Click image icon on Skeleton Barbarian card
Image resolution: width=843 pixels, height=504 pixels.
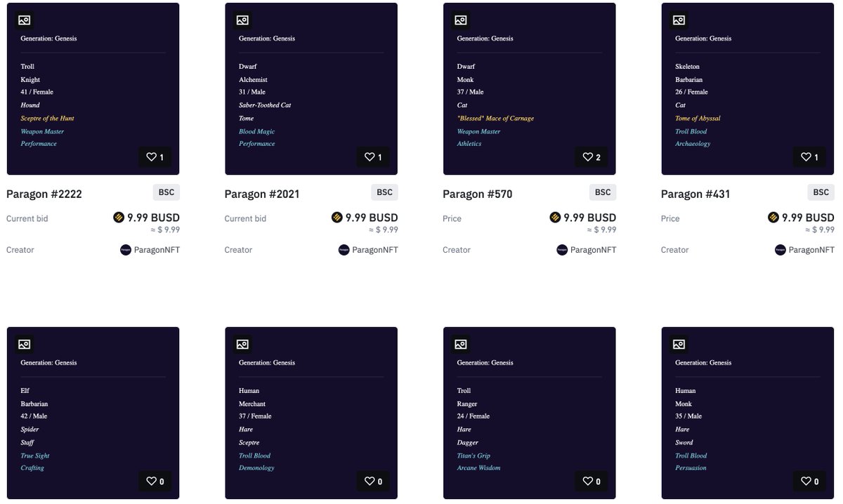coord(679,20)
